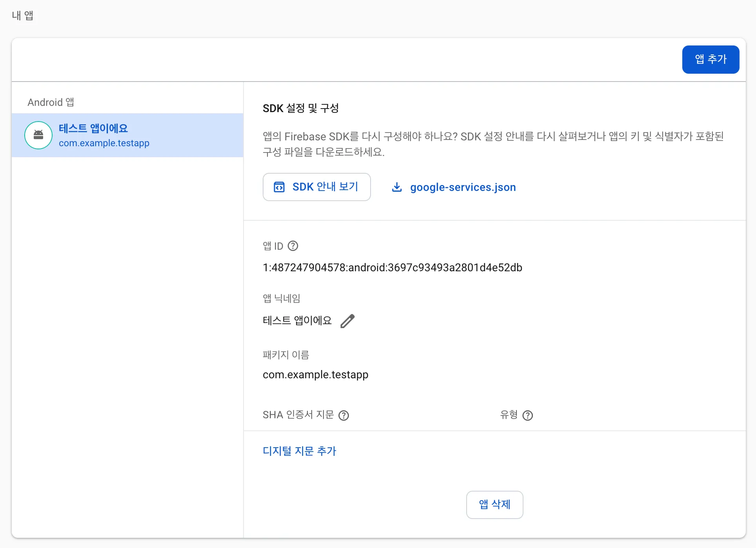Image resolution: width=756 pixels, height=548 pixels.
Task: Click the Android robot icon for 테스트 앱이에요
Action: click(x=38, y=135)
